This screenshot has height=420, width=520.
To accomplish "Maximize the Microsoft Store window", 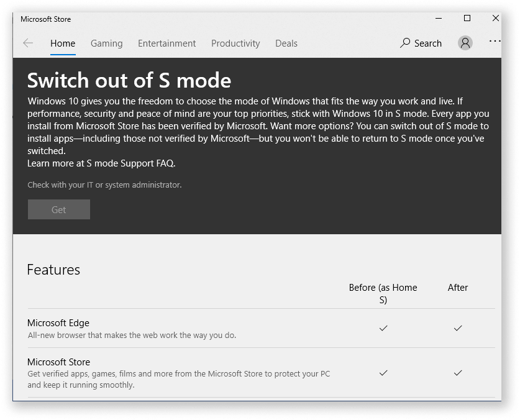I will [467, 18].
